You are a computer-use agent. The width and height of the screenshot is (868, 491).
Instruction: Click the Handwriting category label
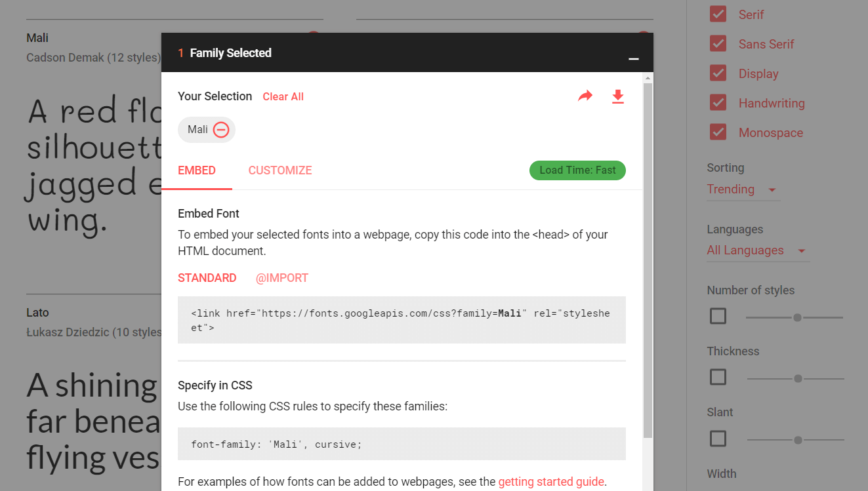(x=772, y=103)
